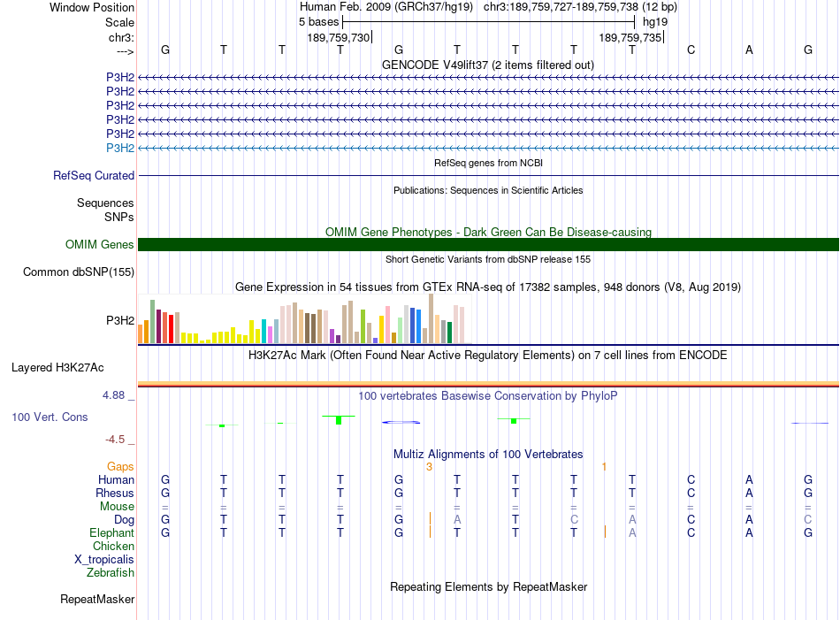This screenshot has width=840, height=620.
Task: Click the Scale track label
Action: coord(119,22)
